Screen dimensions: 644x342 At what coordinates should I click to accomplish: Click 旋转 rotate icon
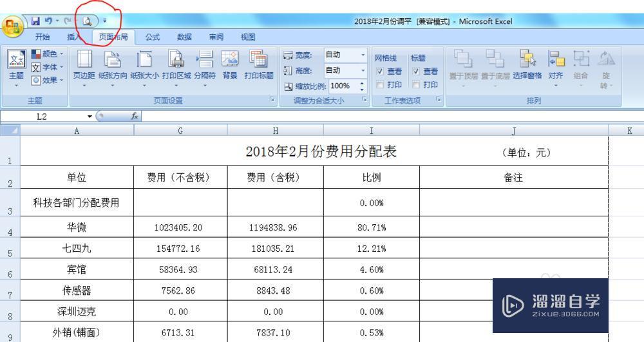pos(606,59)
